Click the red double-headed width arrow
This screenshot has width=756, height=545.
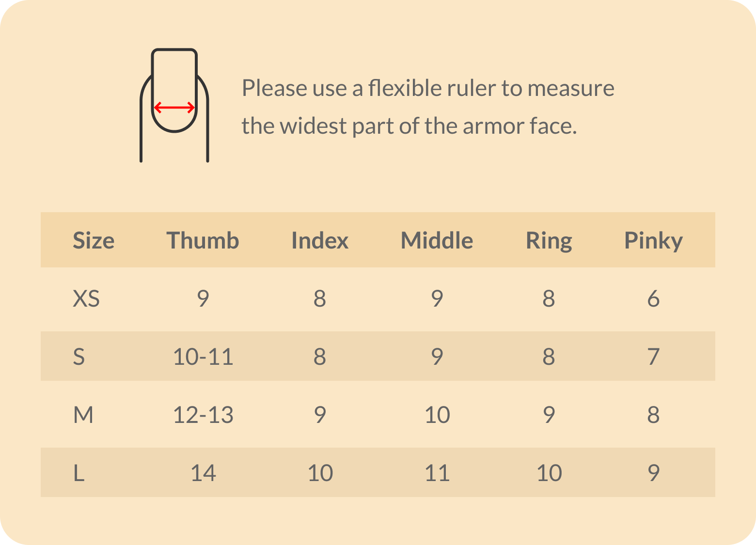pos(174,108)
